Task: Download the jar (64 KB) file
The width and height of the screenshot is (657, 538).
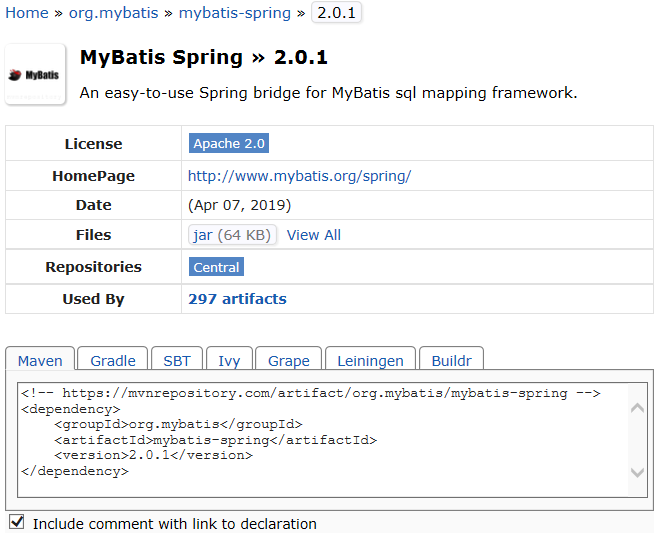Action: pyautogui.click(x=232, y=235)
